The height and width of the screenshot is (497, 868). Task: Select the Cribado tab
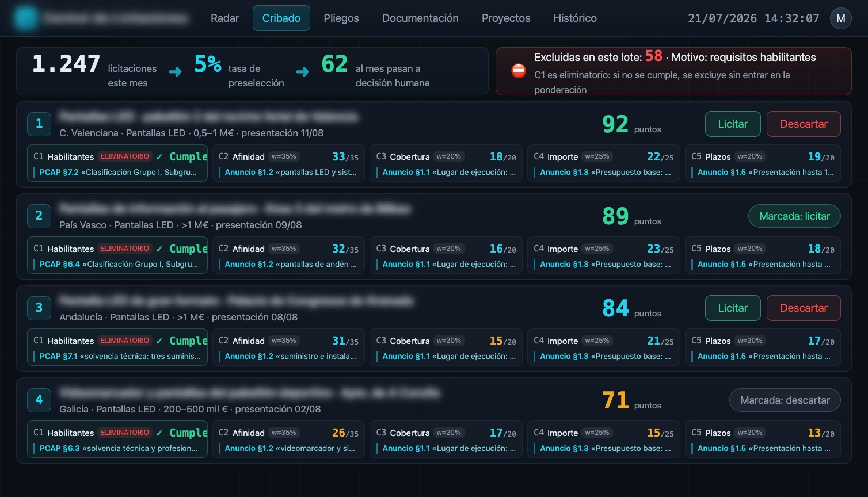click(281, 18)
